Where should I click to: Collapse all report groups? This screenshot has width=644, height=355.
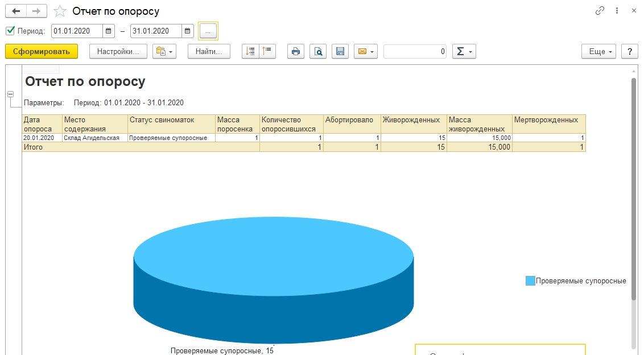coord(267,51)
